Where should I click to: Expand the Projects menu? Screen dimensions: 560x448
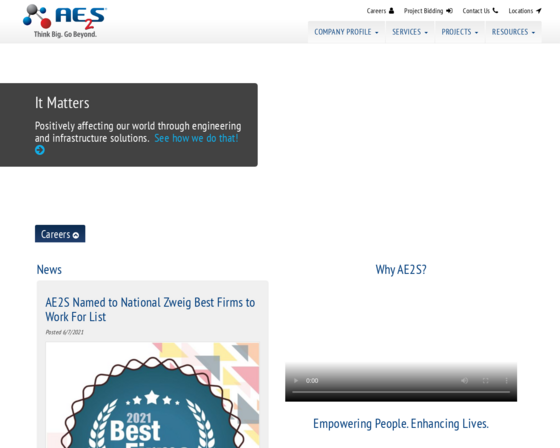(460, 32)
